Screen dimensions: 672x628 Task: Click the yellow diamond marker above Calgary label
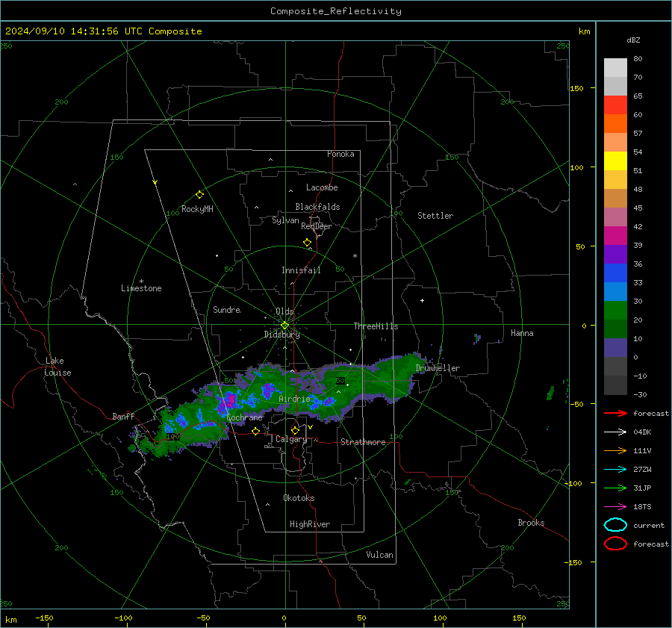[295, 430]
